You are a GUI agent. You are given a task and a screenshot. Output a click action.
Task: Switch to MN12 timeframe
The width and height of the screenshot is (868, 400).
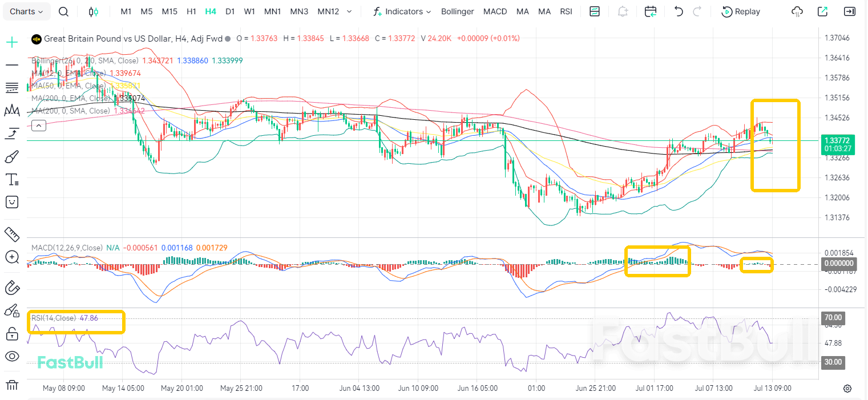click(x=328, y=11)
